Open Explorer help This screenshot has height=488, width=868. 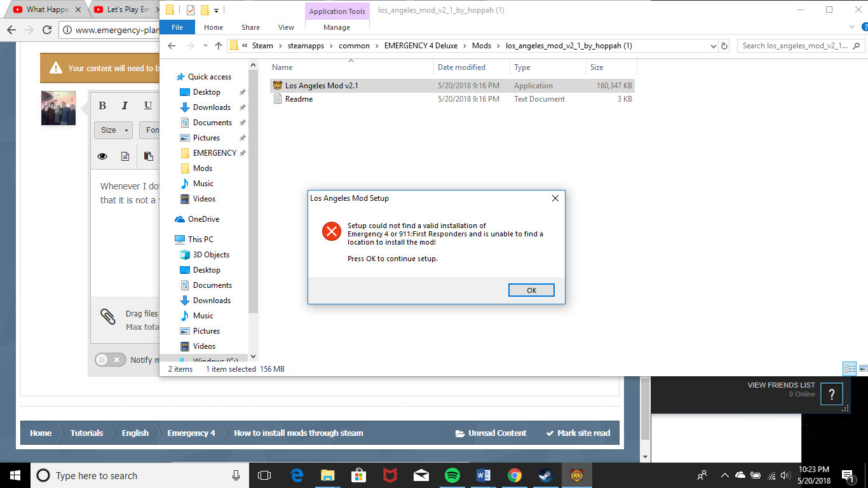[x=864, y=27]
